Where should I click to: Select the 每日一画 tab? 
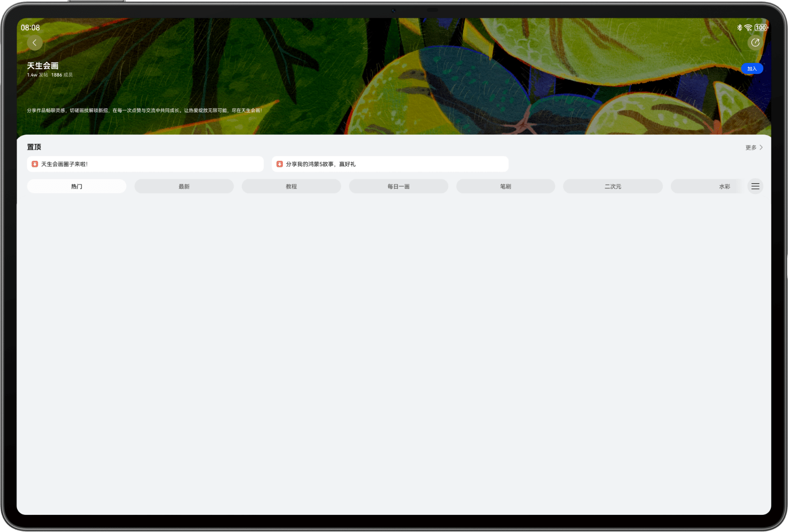(x=399, y=186)
